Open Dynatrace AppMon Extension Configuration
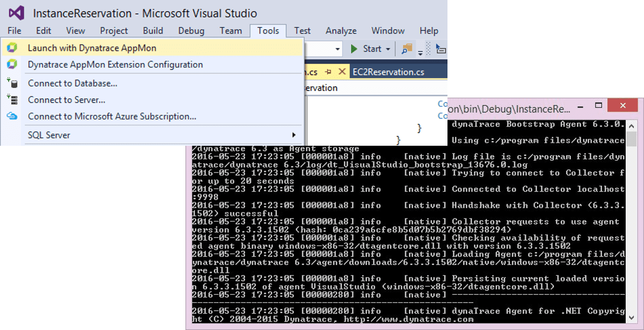Viewport: 644px width, 330px height. click(x=152, y=64)
